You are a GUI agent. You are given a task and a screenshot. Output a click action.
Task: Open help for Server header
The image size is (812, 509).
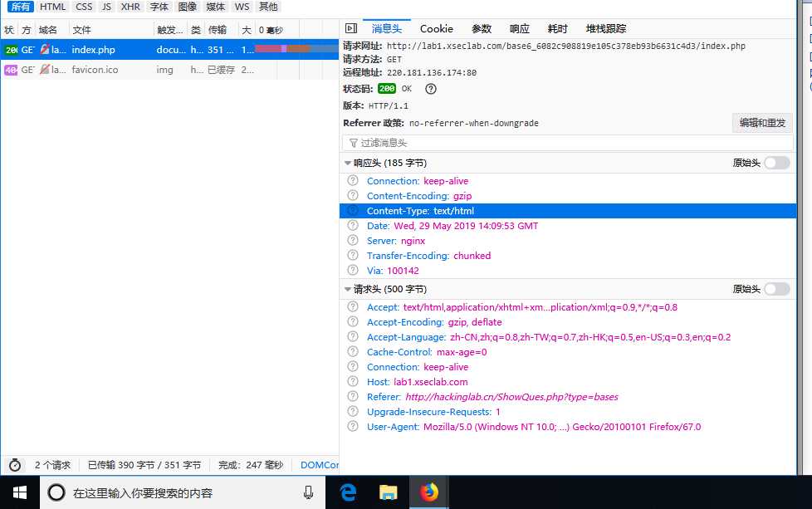click(353, 240)
